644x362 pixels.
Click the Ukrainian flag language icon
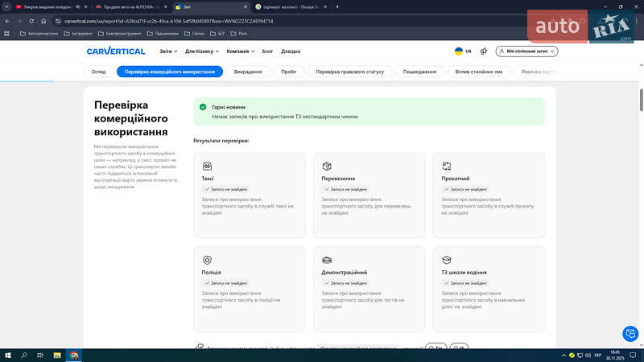point(459,51)
